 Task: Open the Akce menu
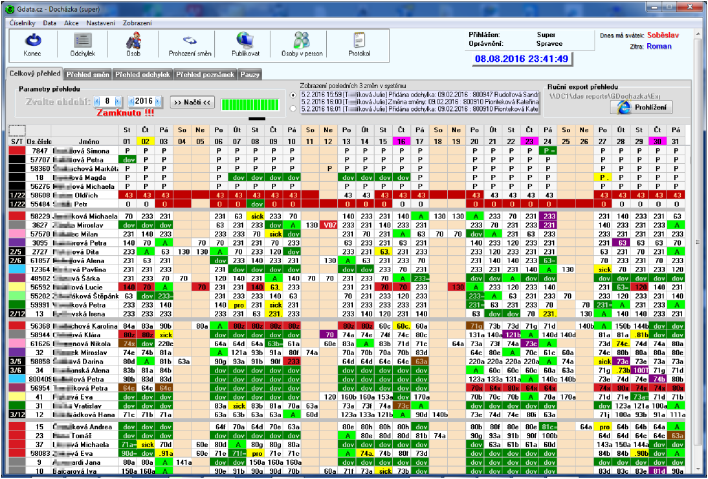point(71,23)
